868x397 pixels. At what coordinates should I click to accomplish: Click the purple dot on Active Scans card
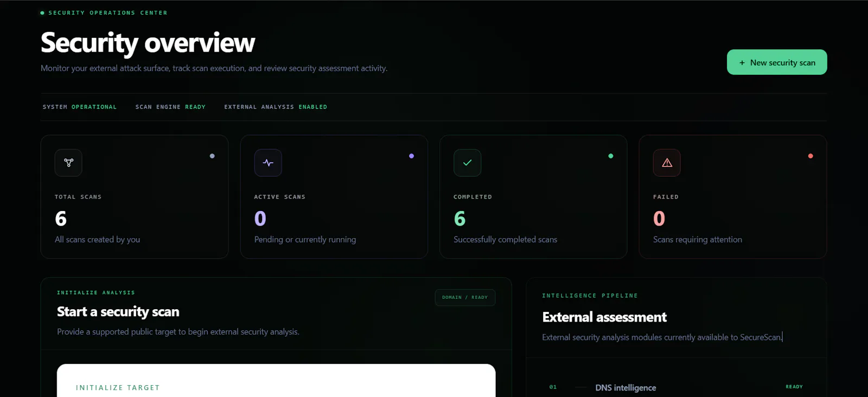coord(411,156)
